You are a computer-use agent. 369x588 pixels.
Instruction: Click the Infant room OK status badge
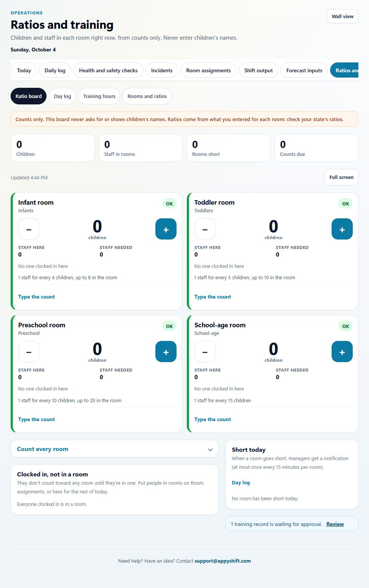tap(169, 204)
